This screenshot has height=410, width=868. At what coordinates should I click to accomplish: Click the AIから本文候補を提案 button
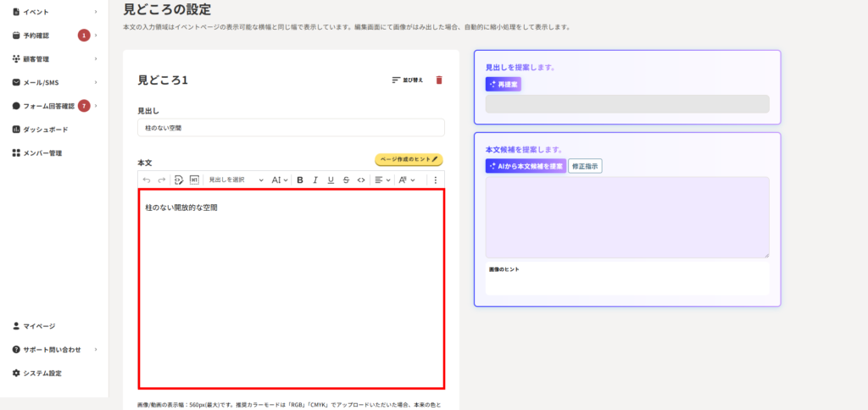coord(525,166)
